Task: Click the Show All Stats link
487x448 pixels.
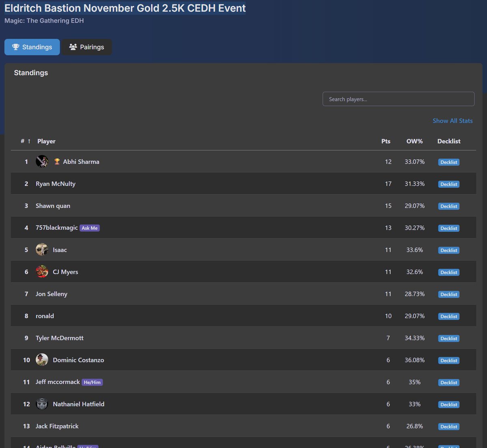Action: [x=453, y=121]
